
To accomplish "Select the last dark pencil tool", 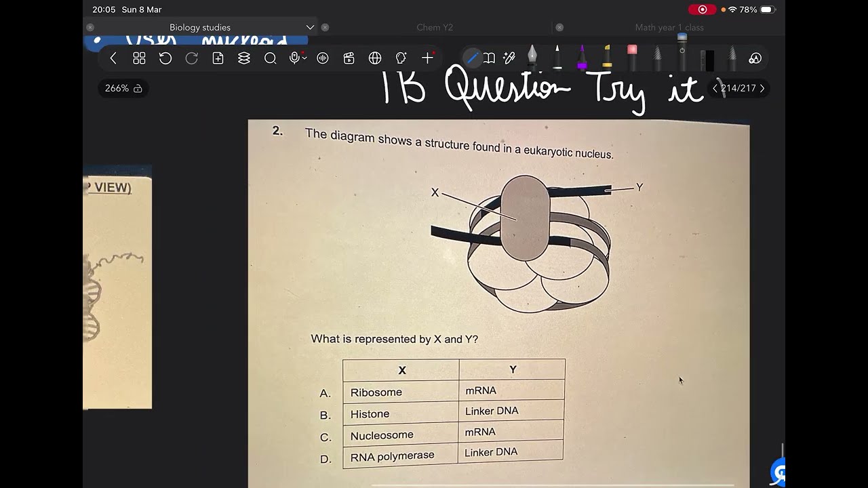I will point(732,58).
